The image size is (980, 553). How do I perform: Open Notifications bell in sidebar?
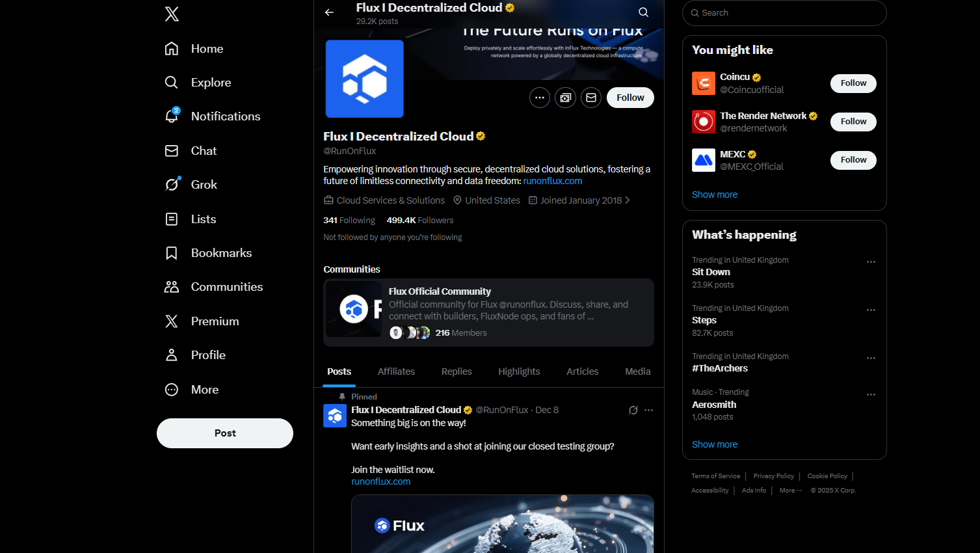[172, 116]
